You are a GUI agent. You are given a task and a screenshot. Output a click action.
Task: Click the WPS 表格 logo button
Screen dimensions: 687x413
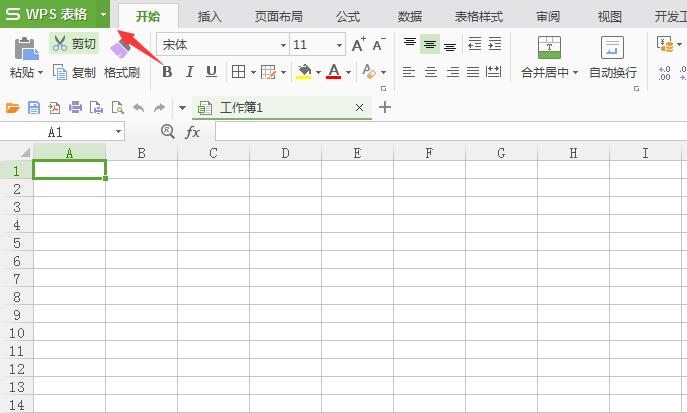pos(48,14)
